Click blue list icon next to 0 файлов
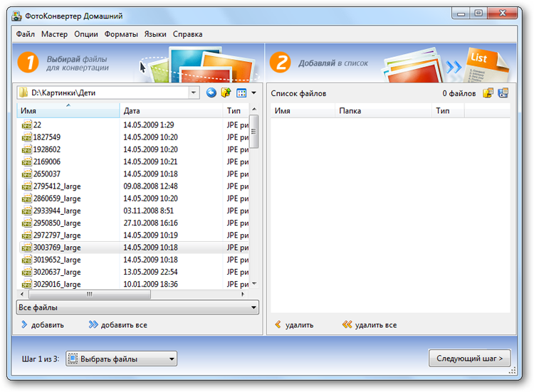The height and width of the screenshot is (392, 534). coord(503,93)
